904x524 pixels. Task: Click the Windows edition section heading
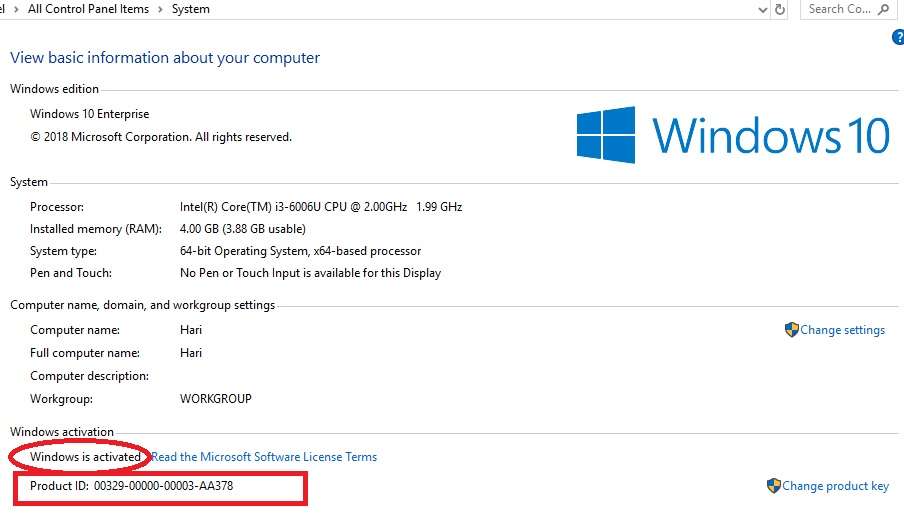[x=54, y=89]
